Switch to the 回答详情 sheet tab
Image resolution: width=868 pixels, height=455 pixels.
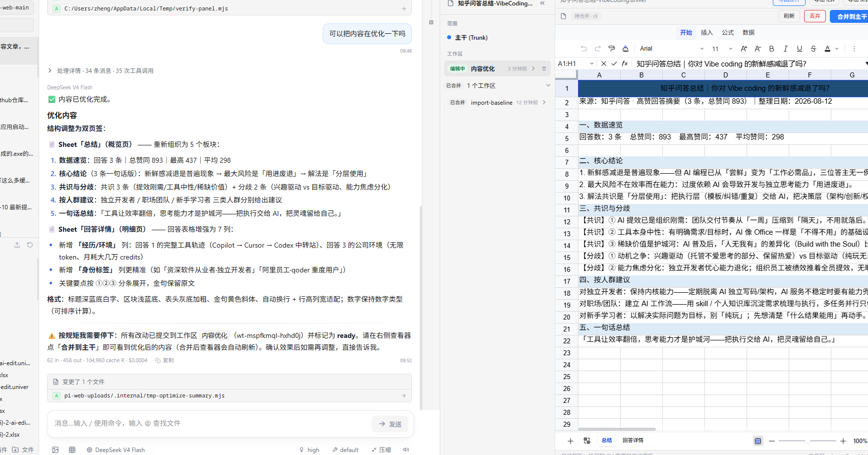(x=633, y=441)
